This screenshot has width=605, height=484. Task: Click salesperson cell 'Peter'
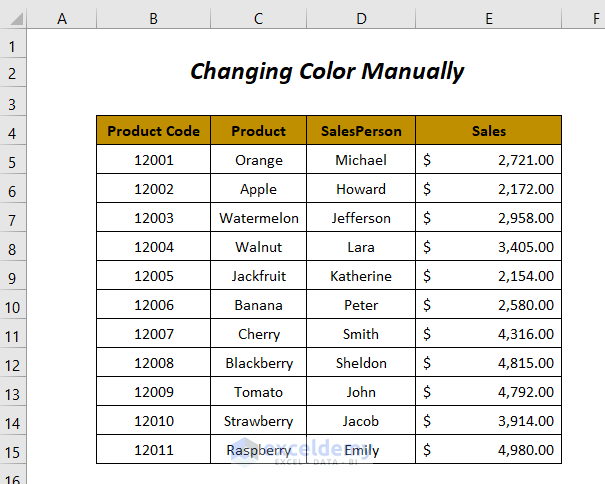point(361,304)
